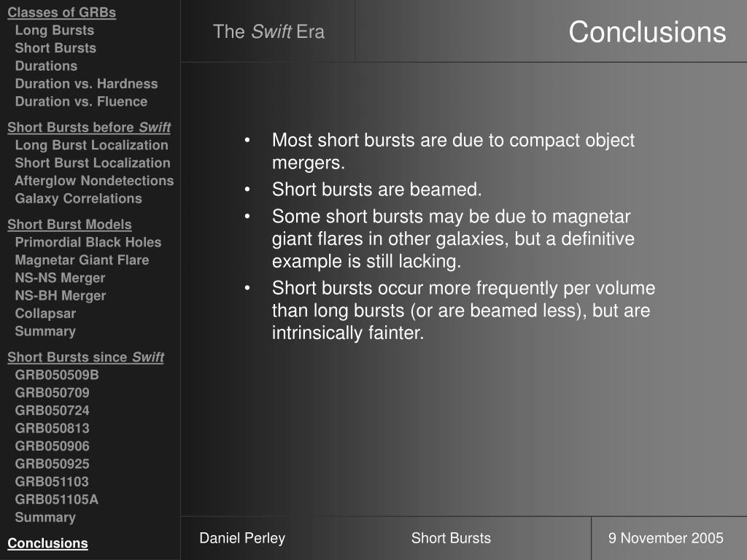Go to the Long Bursts slide
747x560 pixels.
(x=55, y=30)
